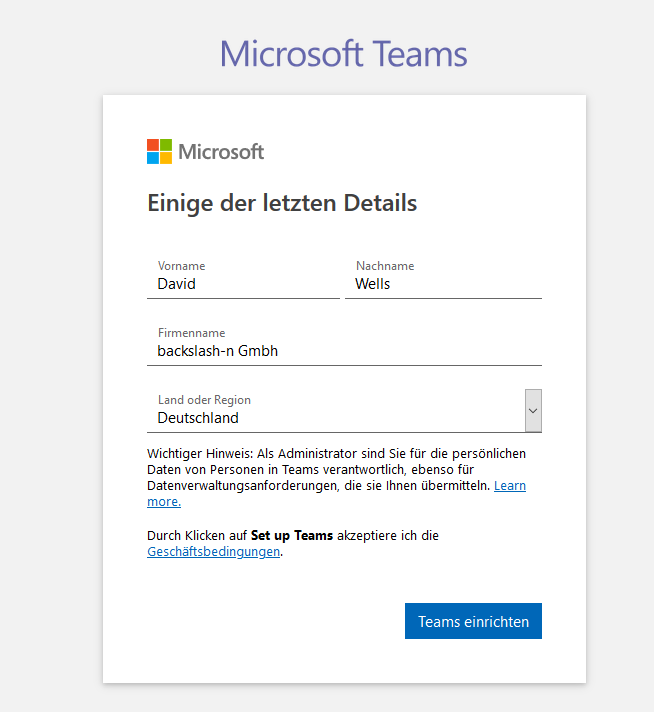The image size is (654, 712).
Task: Click the bold 'Set up Teams' text
Action: point(291,535)
